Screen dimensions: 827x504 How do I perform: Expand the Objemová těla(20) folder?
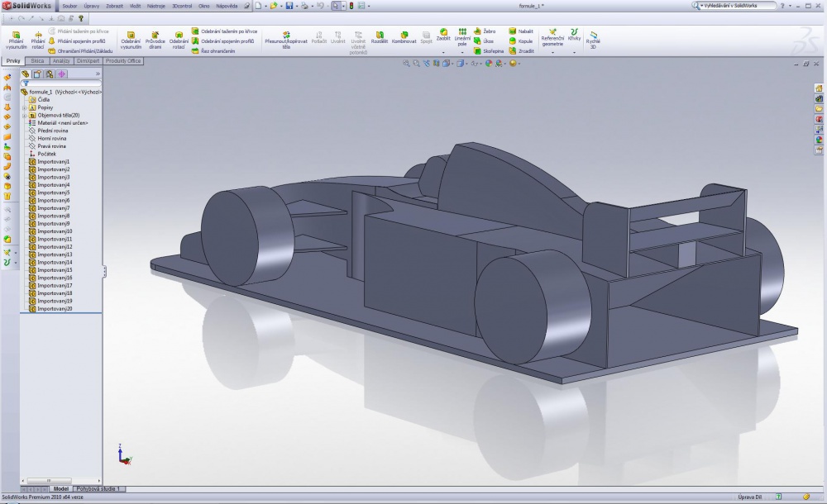coord(24,116)
